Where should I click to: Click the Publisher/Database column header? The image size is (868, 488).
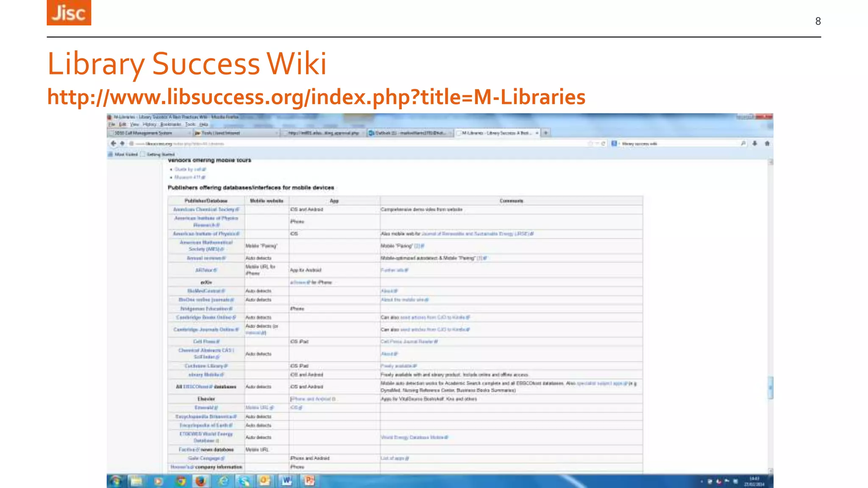206,201
